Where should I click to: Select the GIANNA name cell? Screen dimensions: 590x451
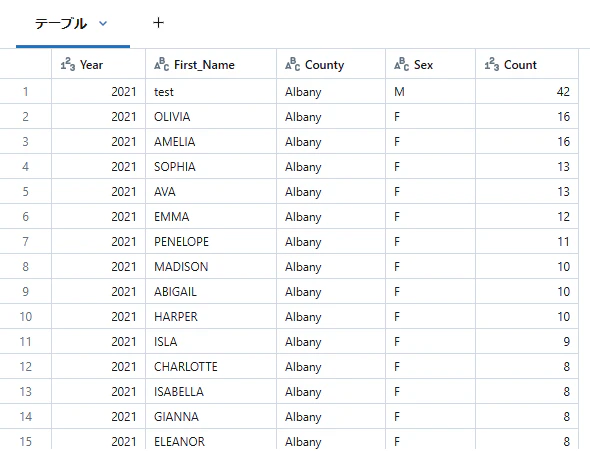click(x=211, y=417)
